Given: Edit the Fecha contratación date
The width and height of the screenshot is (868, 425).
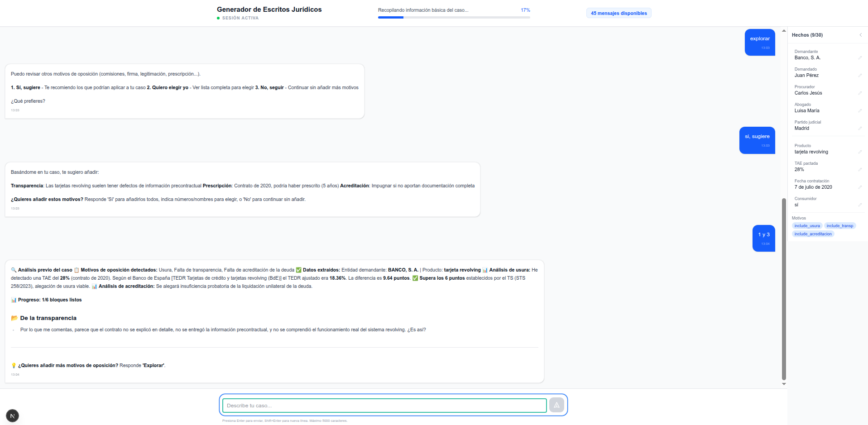Looking at the screenshot, I should (x=860, y=187).
